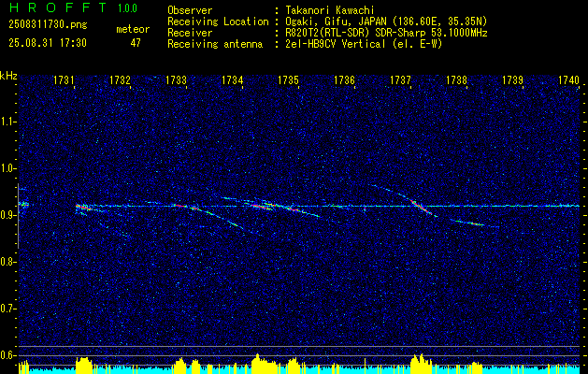Screen dimensions: 588x374
Task: Click the version number 1.0.0
Action: pyautogui.click(x=127, y=7)
